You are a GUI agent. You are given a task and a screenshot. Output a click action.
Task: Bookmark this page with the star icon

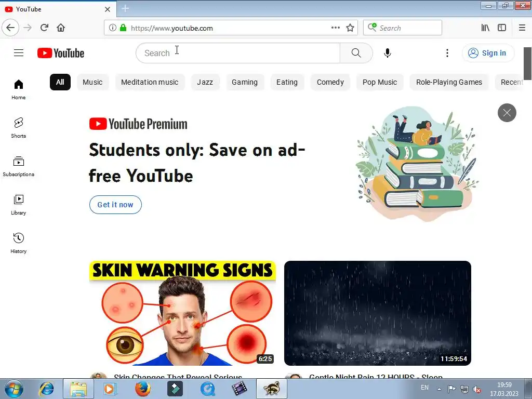point(350,28)
